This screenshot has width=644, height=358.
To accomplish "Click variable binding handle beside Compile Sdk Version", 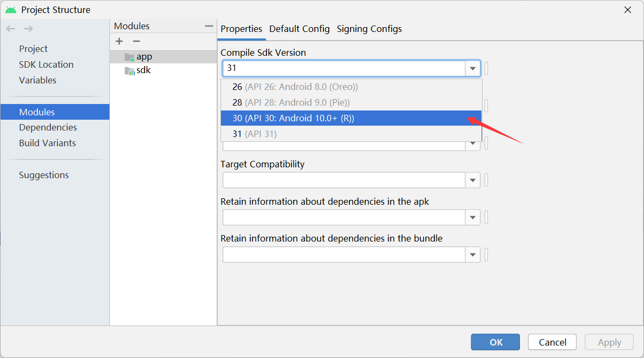I will click(x=486, y=68).
